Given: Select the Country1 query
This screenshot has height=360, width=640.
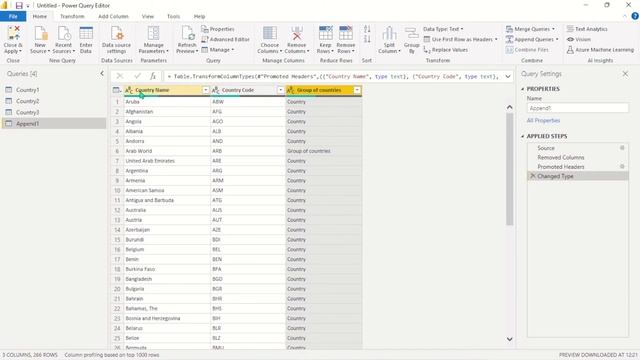Looking at the screenshot, I should click(54, 89).
